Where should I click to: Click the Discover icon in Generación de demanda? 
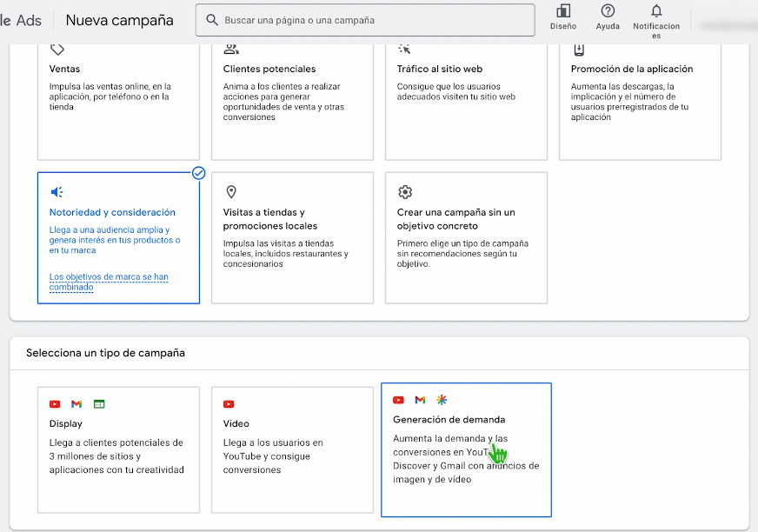tap(442, 400)
